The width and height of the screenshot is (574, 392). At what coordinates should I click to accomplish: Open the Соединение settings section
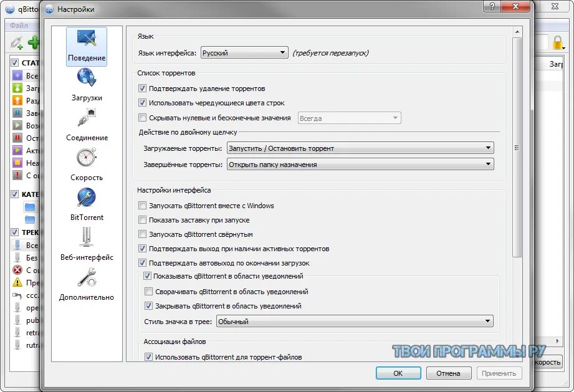pos(87,125)
